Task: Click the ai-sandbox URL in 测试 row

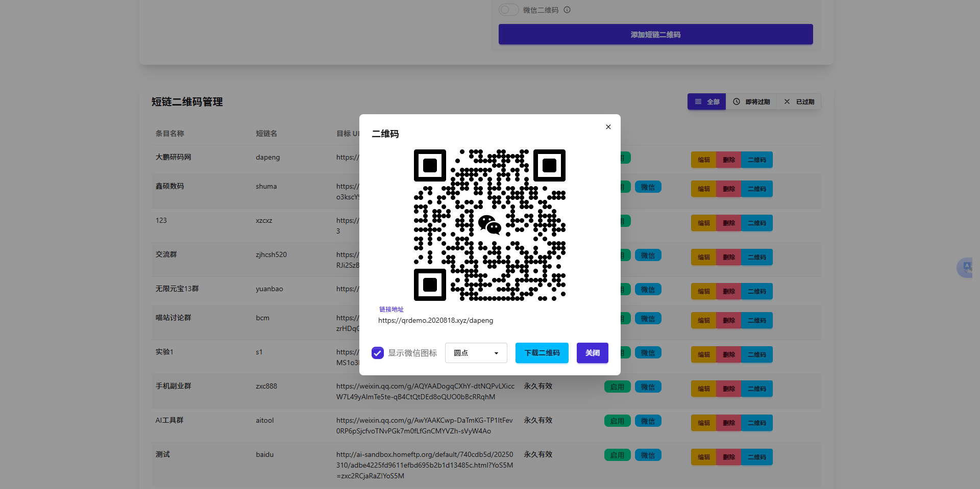Action: click(x=425, y=465)
